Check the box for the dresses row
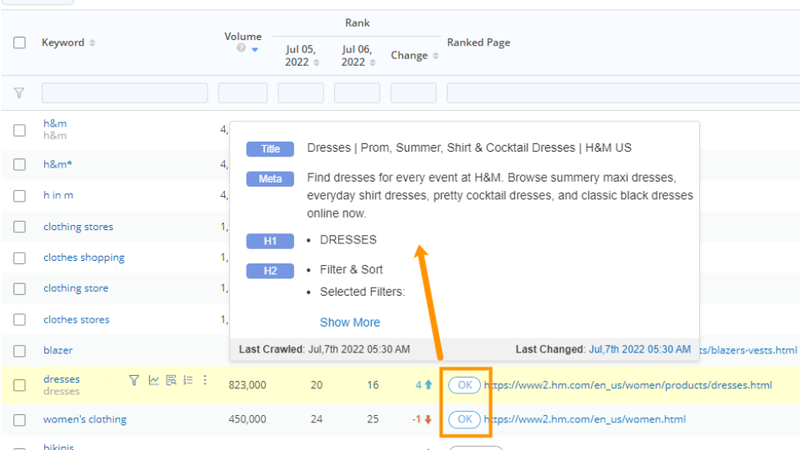 [19, 385]
